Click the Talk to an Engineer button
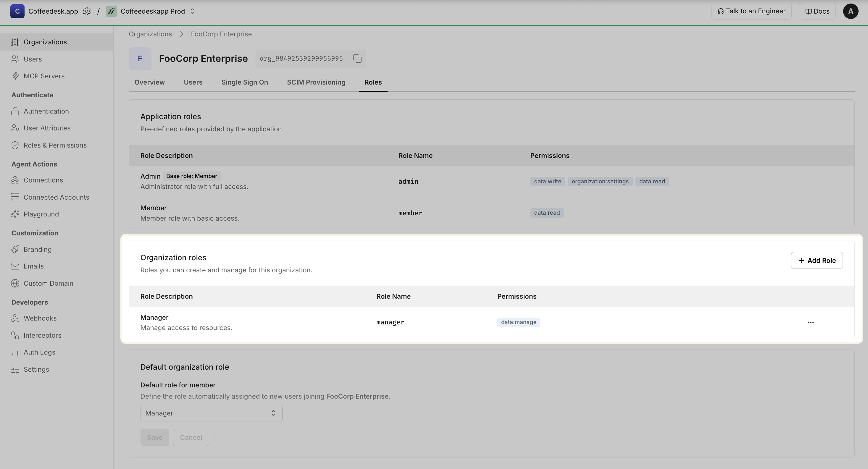 [x=751, y=11]
